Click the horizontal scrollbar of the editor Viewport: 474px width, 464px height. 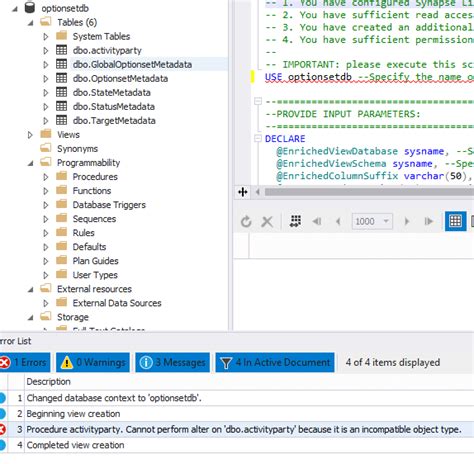coord(369,192)
